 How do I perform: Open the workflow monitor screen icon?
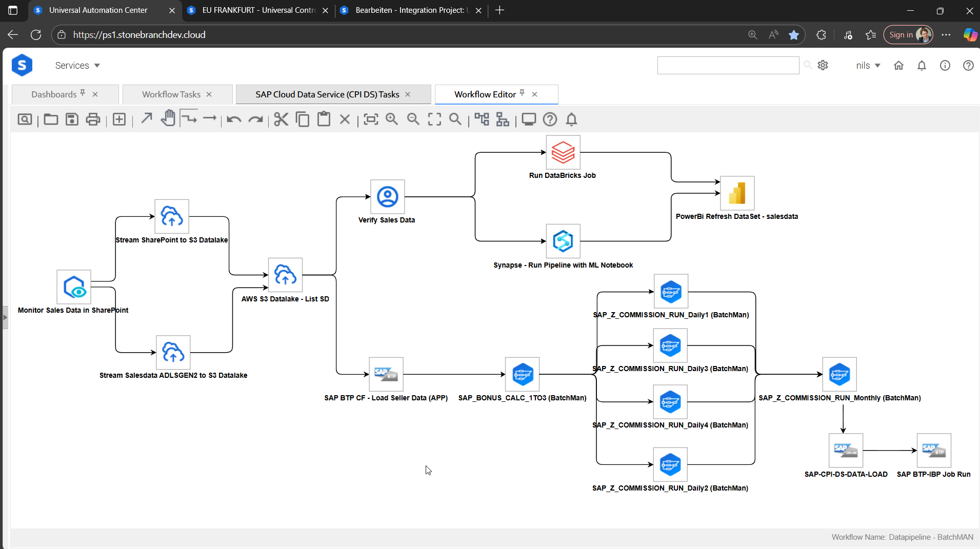tap(529, 119)
